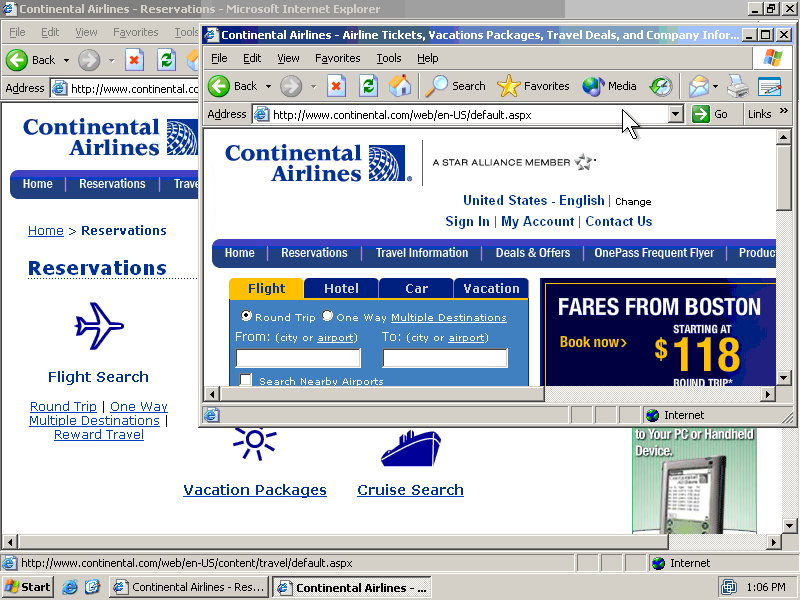Open Mail dropdown arrow in front toolbar
Viewport: 800px width, 600px height.
[715, 86]
